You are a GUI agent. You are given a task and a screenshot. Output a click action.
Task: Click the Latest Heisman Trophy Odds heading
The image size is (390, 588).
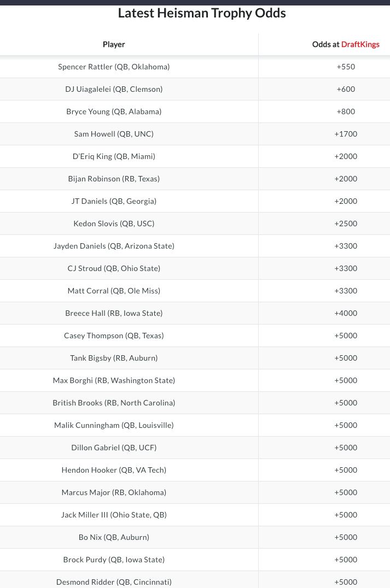(202, 13)
